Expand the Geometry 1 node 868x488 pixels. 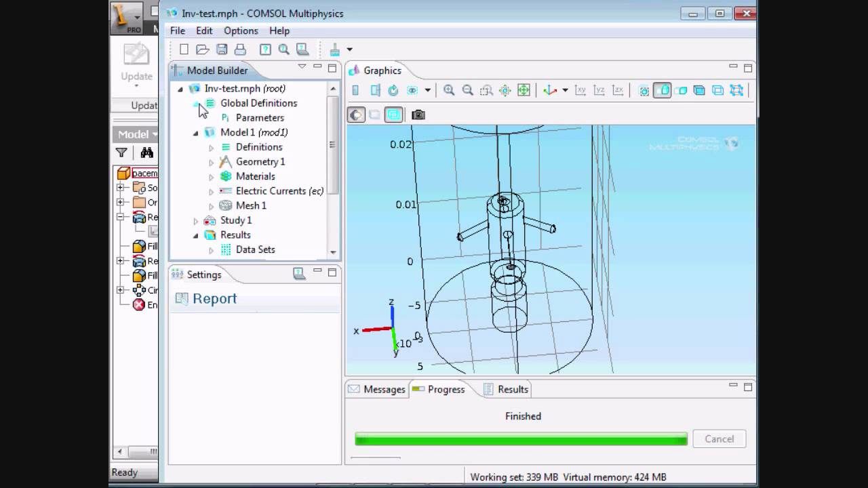click(211, 162)
